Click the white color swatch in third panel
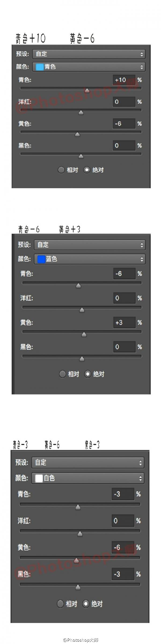Viewport: 161px width, 644px height. (x=39, y=478)
